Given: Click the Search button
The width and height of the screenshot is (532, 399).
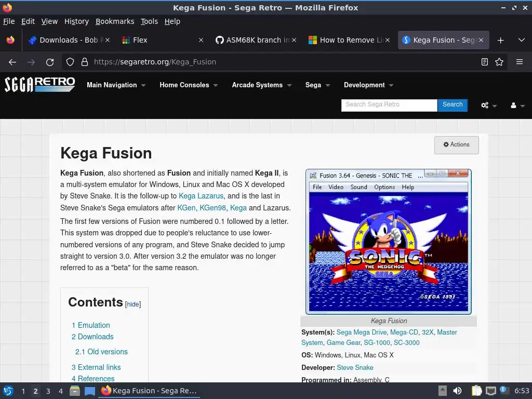Looking at the screenshot, I should tap(453, 105).
